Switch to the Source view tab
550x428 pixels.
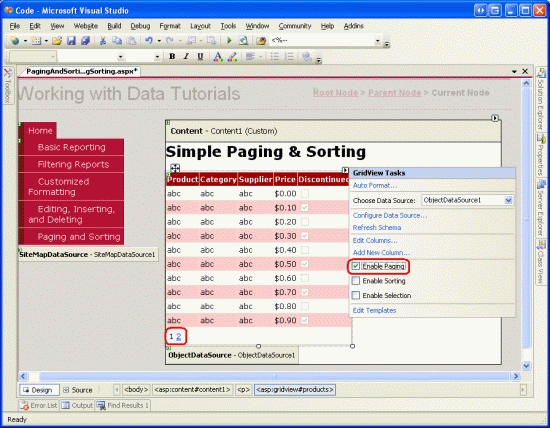pos(78,390)
